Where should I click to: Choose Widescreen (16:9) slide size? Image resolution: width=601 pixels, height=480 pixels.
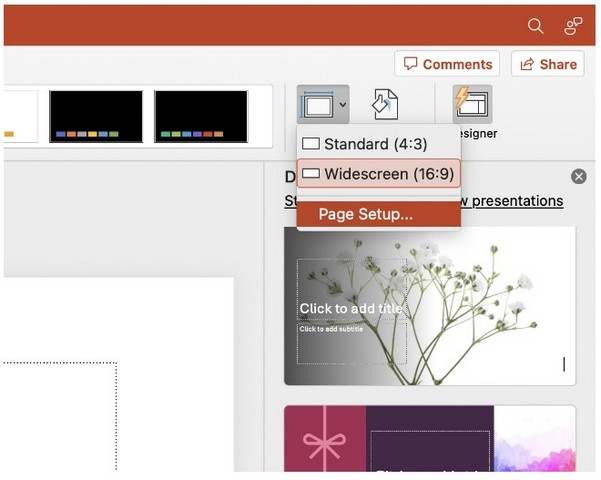378,174
